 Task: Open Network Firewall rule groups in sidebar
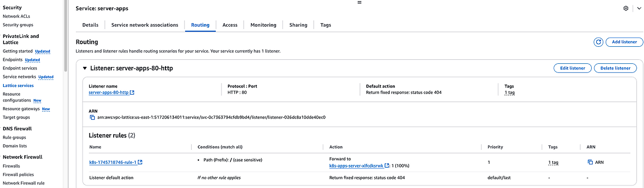pos(24,183)
